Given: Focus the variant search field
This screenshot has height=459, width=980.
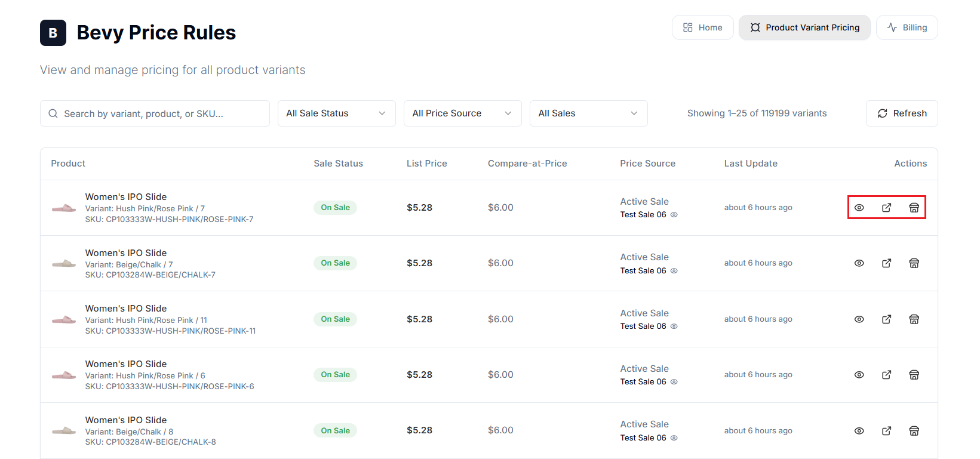Looking at the screenshot, I should click(x=155, y=113).
